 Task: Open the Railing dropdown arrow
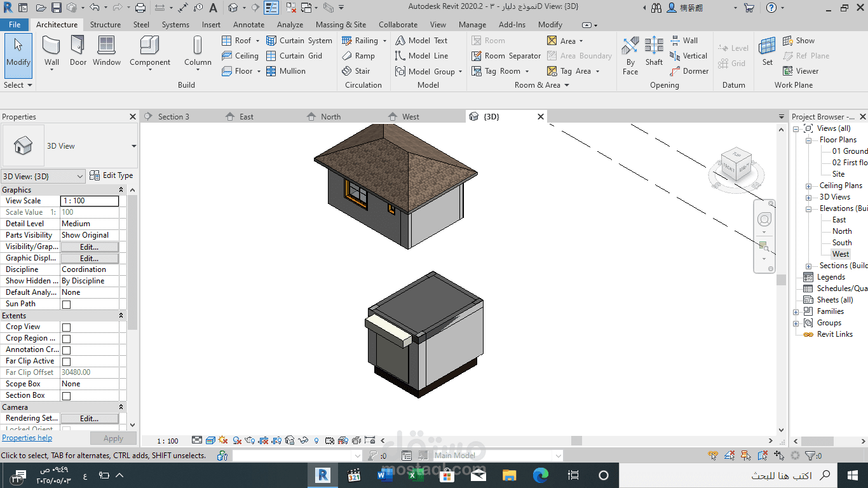pyautogui.click(x=384, y=41)
